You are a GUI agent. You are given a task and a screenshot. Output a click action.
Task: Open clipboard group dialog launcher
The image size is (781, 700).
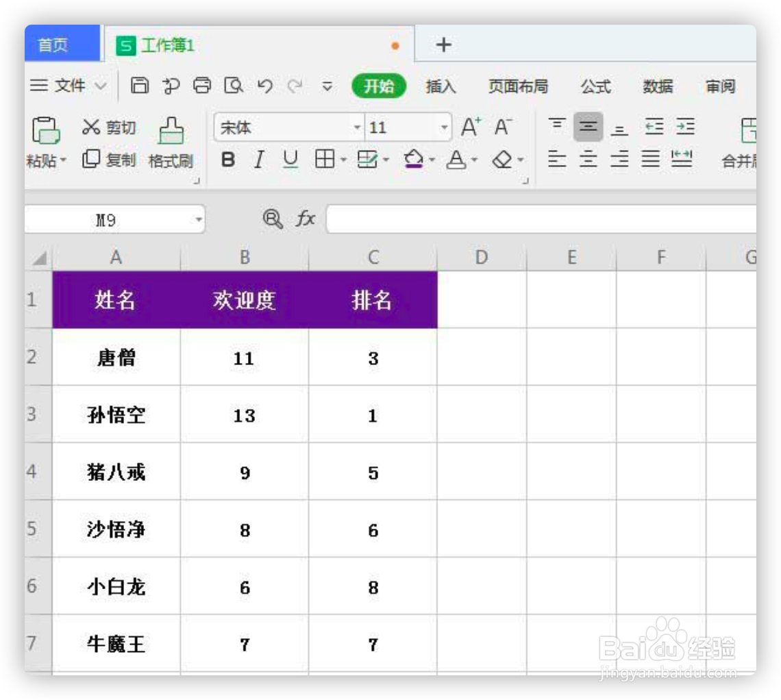(x=196, y=181)
